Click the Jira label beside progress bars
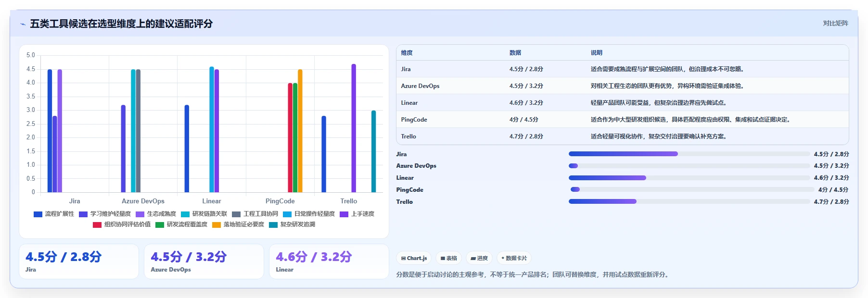Screen dimensions: 868x298 coord(401,154)
